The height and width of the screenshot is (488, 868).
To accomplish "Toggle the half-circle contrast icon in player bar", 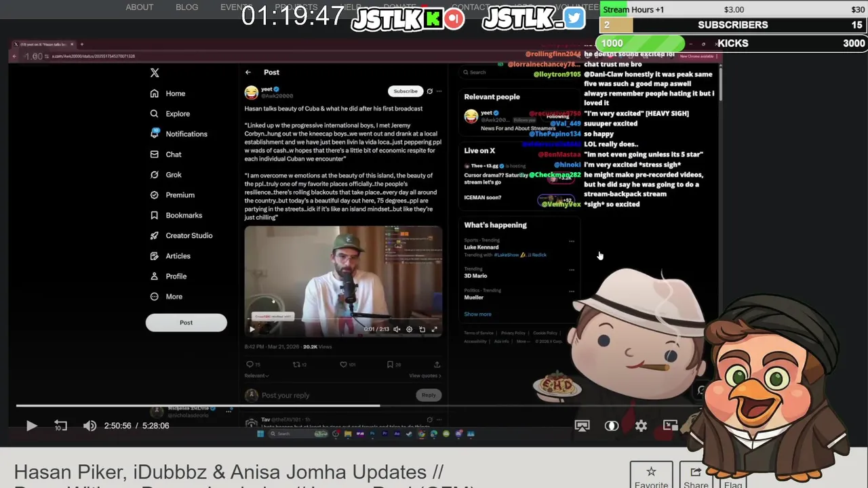I will pyautogui.click(x=611, y=426).
